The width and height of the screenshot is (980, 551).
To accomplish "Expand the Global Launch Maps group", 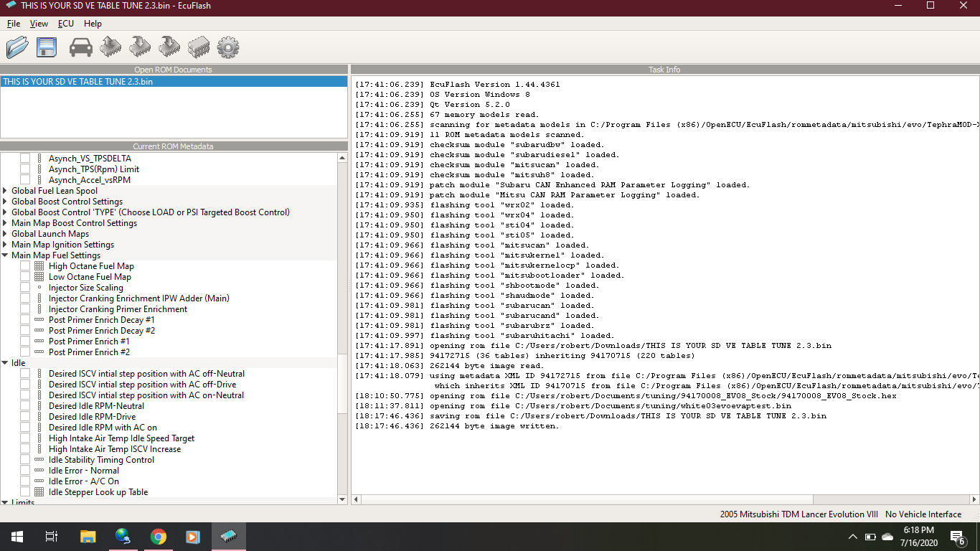I will coord(6,234).
